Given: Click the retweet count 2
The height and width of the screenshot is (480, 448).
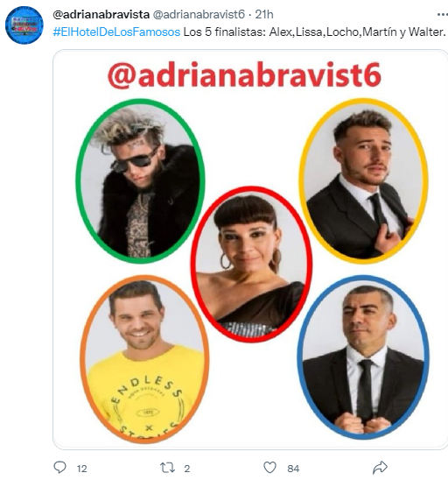Looking at the screenshot, I should [x=187, y=469].
